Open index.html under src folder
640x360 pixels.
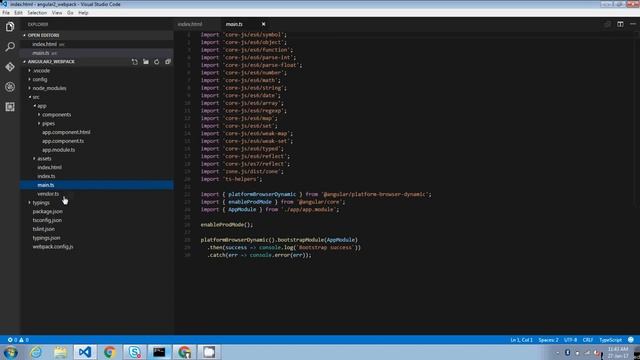49,167
